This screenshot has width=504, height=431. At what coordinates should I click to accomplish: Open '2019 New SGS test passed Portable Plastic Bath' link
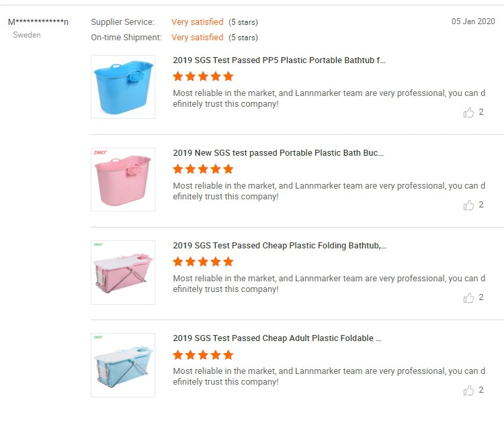click(x=278, y=153)
